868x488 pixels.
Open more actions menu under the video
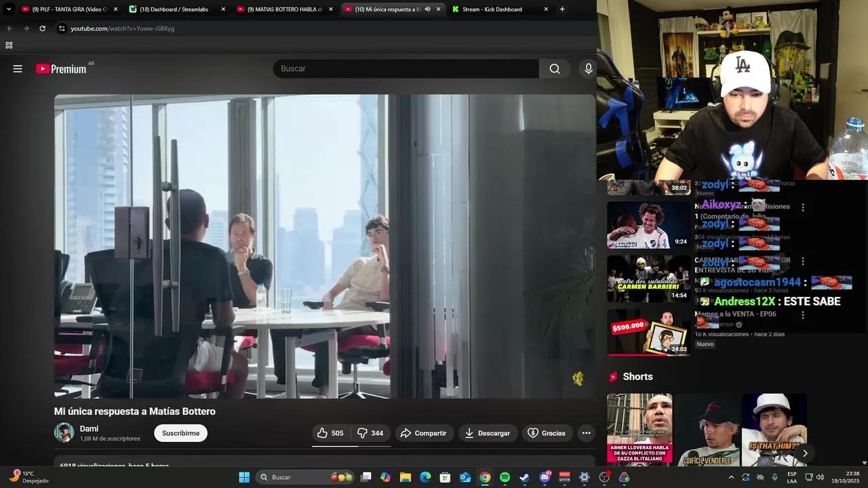[587, 433]
